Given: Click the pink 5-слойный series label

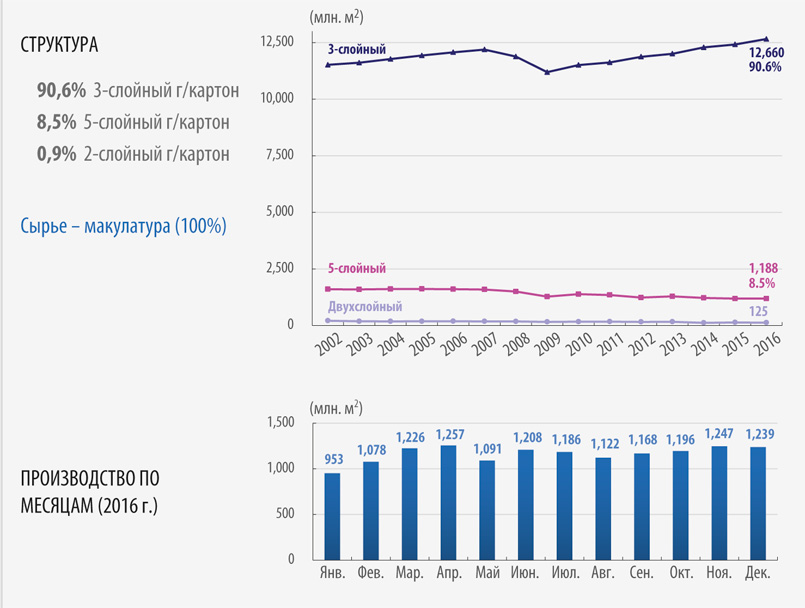Looking at the screenshot, I should (x=357, y=269).
